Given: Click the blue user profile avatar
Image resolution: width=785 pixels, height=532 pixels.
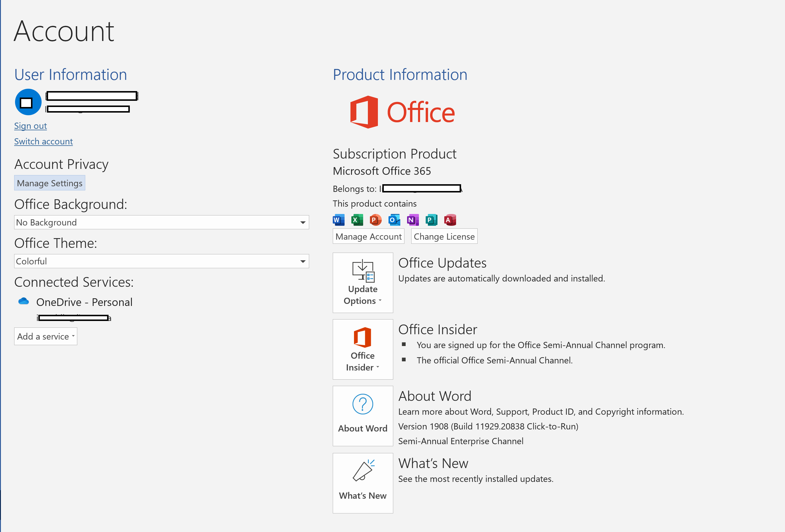Looking at the screenshot, I should point(28,102).
